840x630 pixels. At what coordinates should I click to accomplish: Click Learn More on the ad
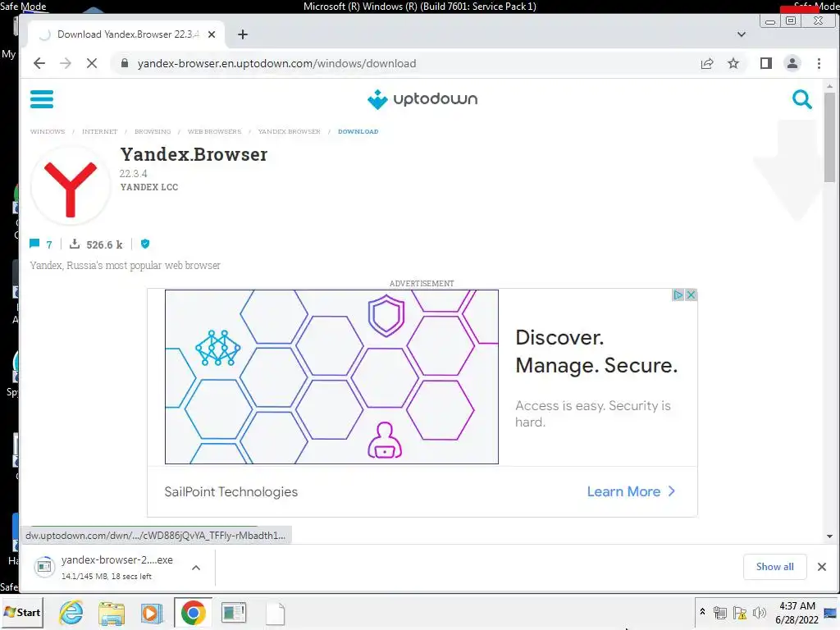(631, 491)
